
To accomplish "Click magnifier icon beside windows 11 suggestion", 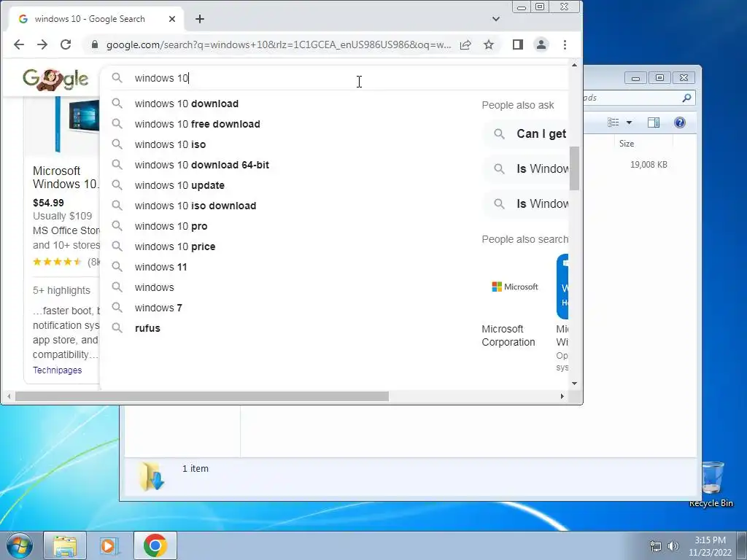I will tap(117, 266).
